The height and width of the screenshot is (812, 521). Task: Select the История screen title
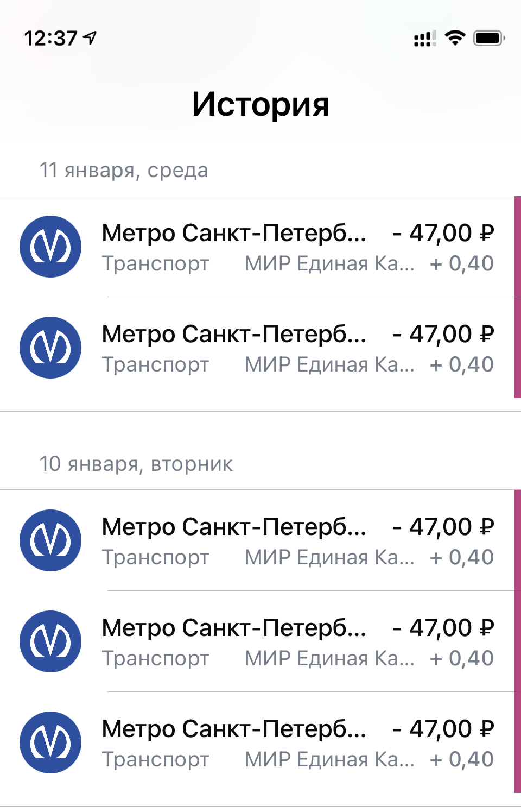coord(260,104)
